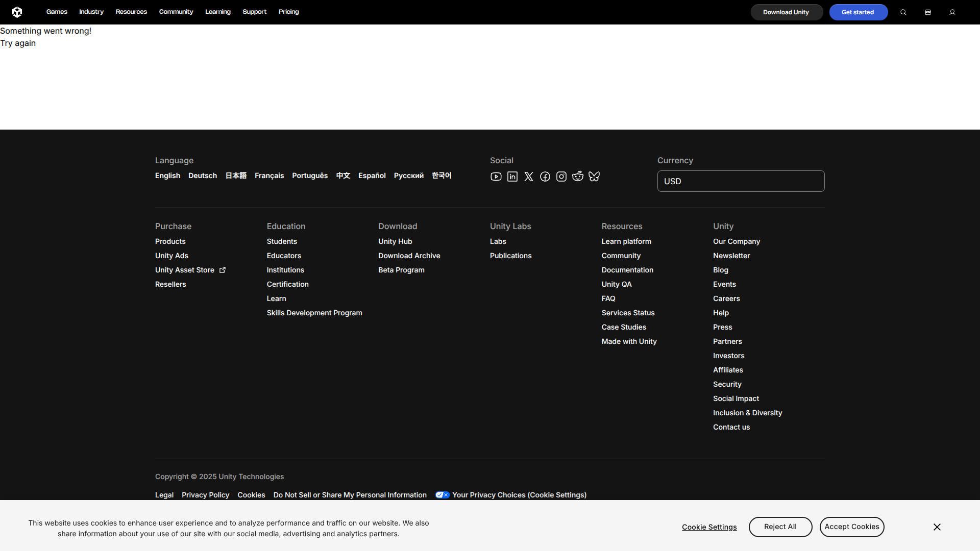
Task: Click the Download Unity button
Action: coord(787,12)
